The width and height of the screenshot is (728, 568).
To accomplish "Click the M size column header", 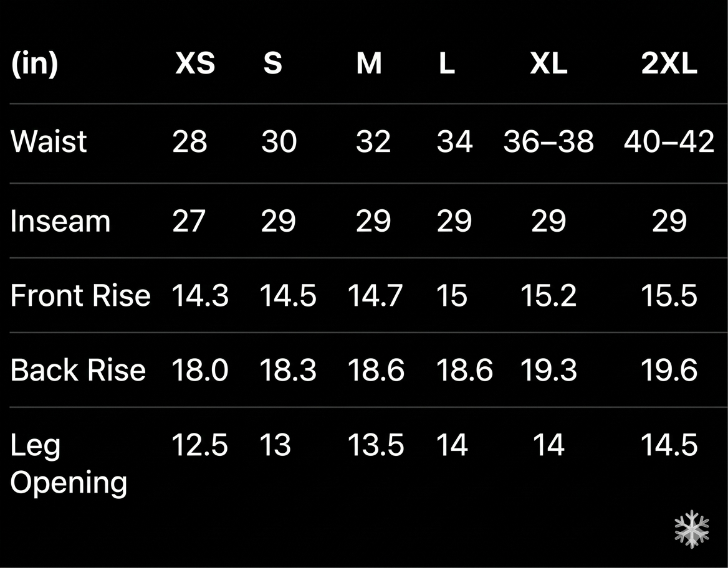I will coord(369,64).
